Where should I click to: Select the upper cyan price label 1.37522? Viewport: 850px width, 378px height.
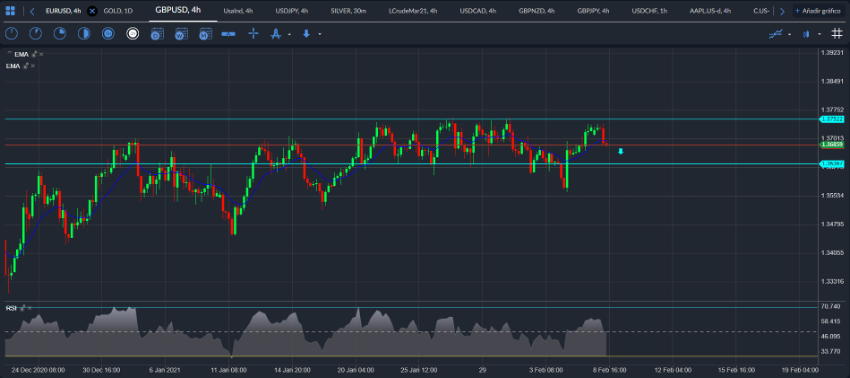pos(832,119)
